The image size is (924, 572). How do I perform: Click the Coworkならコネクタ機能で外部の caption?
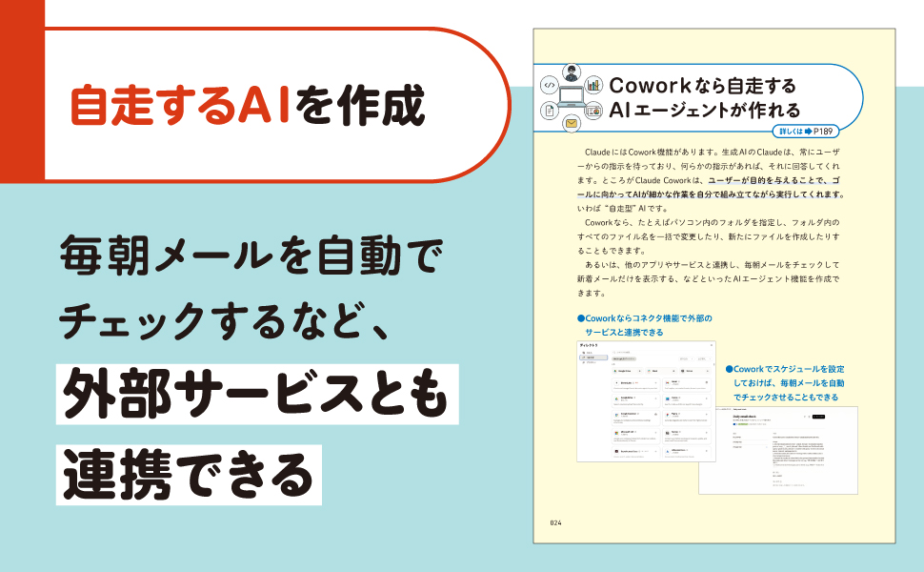pyautogui.click(x=645, y=325)
